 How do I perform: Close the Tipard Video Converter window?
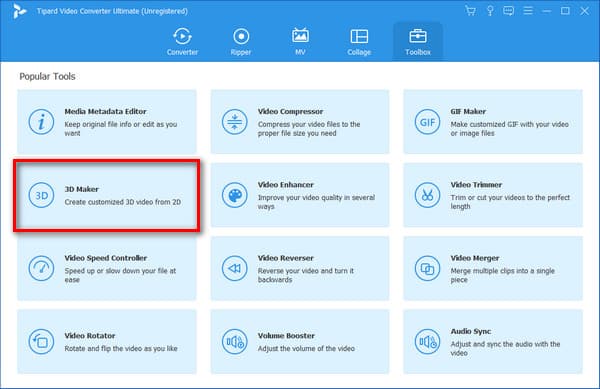coord(584,11)
